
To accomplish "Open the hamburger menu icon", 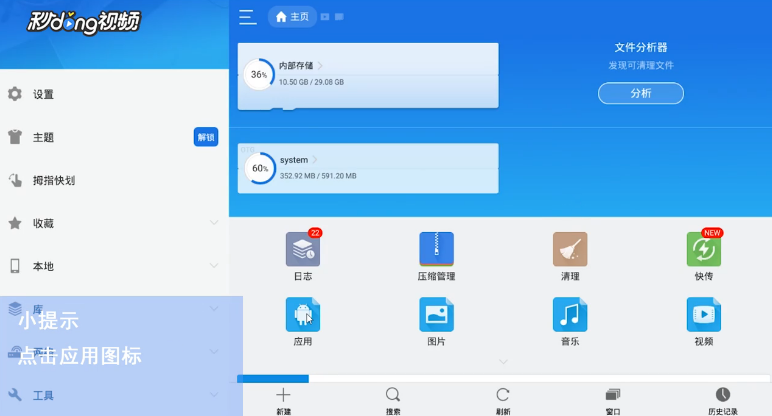I will click(x=248, y=17).
